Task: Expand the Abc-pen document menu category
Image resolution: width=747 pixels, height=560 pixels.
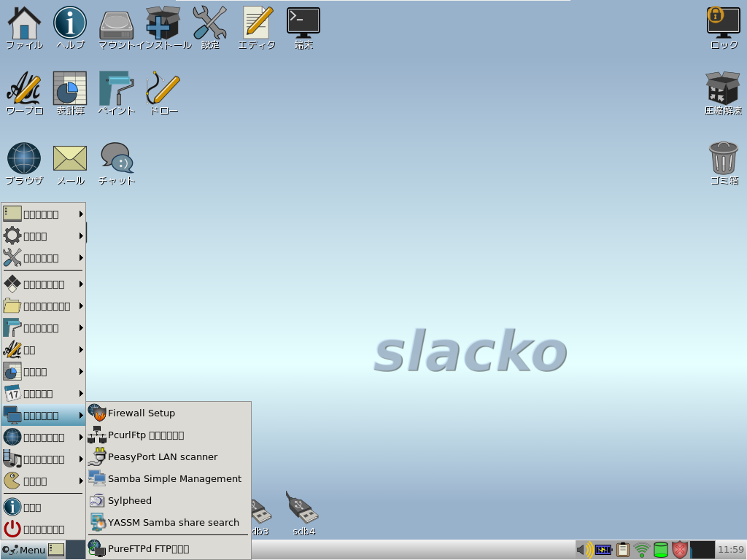Action: [x=43, y=350]
